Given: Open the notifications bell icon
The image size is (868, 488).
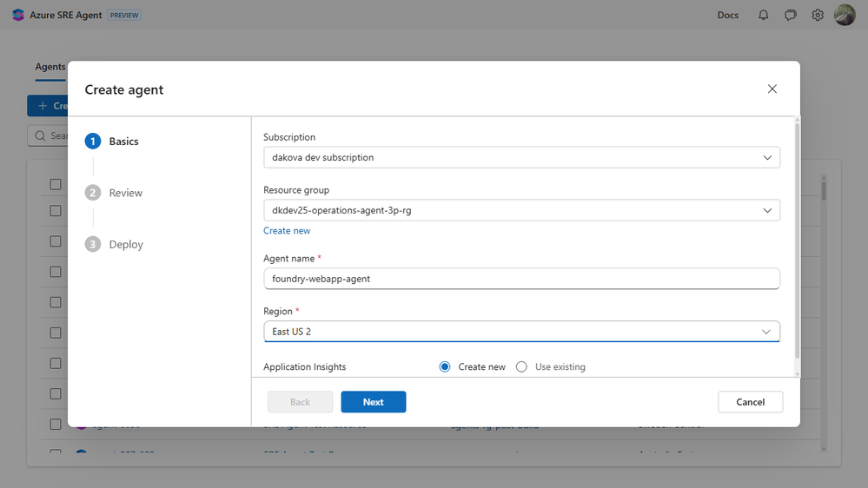Looking at the screenshot, I should [764, 15].
